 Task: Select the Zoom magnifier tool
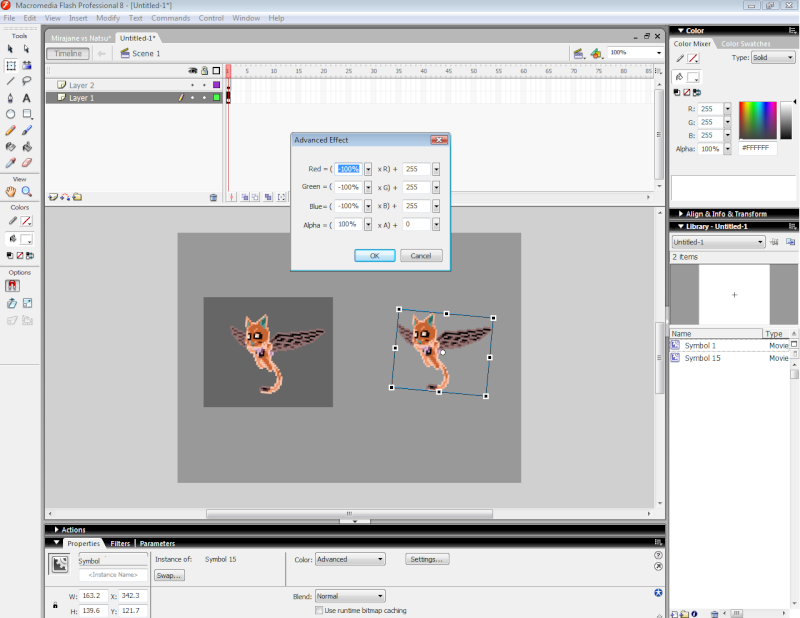(x=27, y=192)
